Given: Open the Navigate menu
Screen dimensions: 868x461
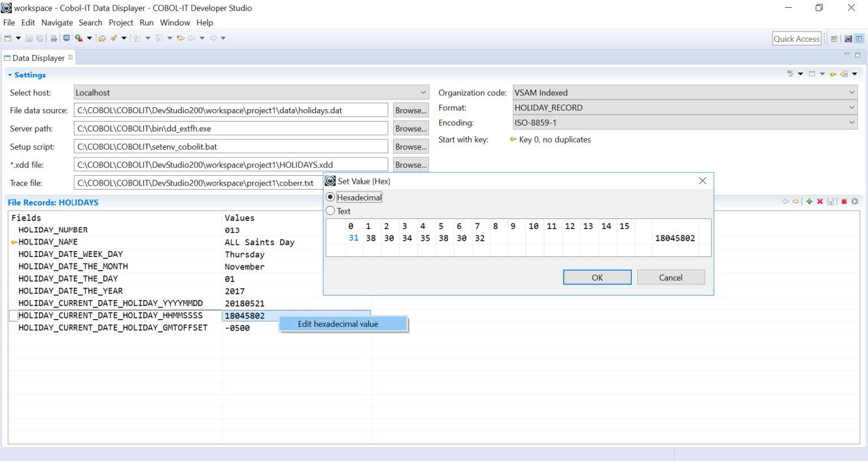Looking at the screenshot, I should click(x=57, y=22).
